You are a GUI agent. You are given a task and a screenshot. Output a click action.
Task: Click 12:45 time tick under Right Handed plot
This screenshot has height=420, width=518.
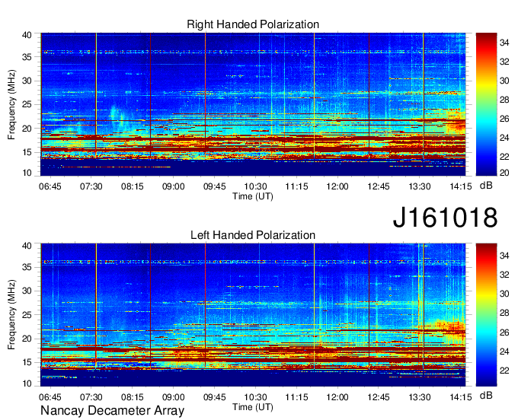[379, 186]
